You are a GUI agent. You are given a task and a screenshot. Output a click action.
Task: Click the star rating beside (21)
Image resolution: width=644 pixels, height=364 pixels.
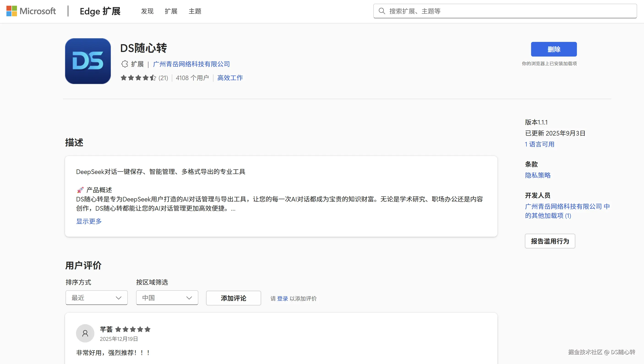pos(138,78)
